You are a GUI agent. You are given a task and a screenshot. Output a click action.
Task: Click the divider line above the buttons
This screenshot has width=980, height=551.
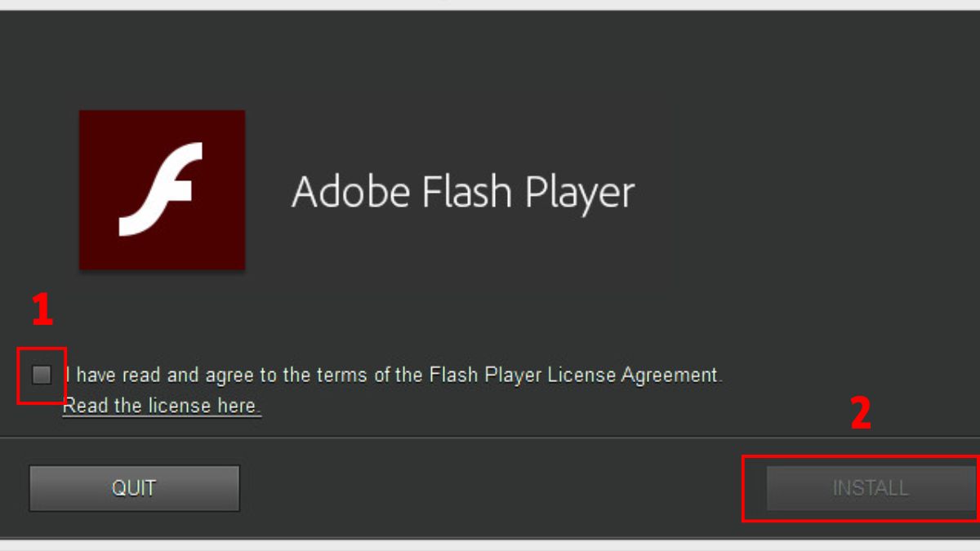[490, 437]
